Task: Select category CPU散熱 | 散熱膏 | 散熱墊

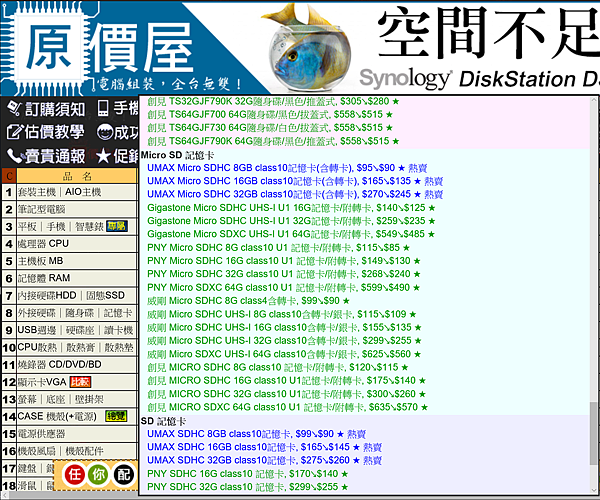Action: coord(77,347)
